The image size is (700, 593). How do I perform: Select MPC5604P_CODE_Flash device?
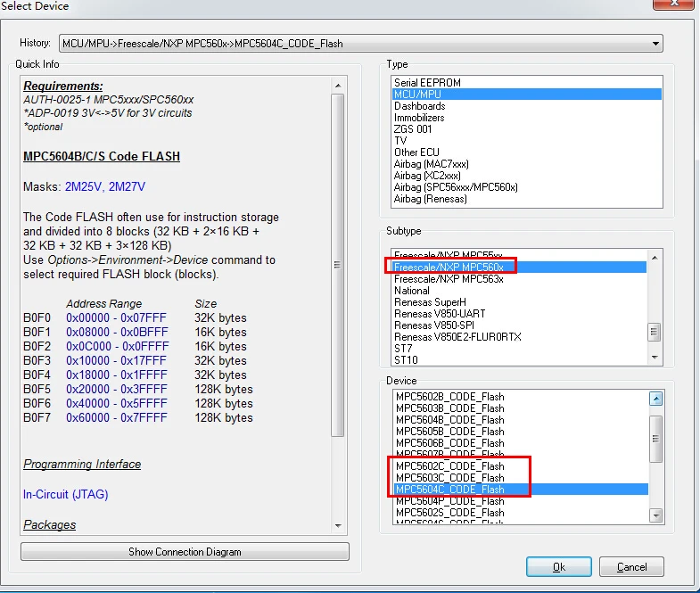coord(521,501)
